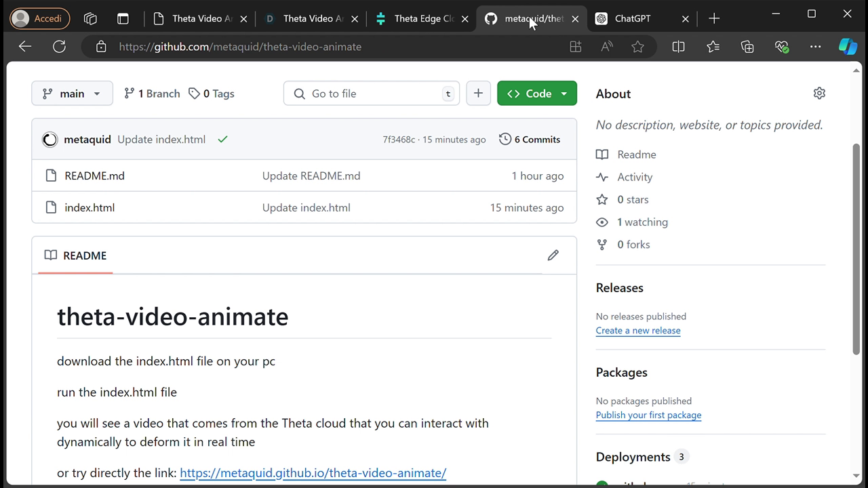Open the index.html file
Image resolution: width=868 pixels, height=488 pixels.
click(x=90, y=207)
